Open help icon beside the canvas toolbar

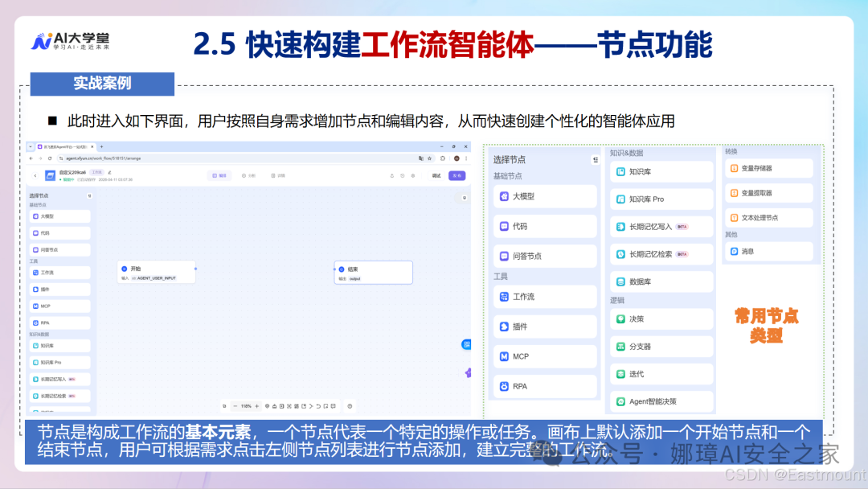click(350, 406)
